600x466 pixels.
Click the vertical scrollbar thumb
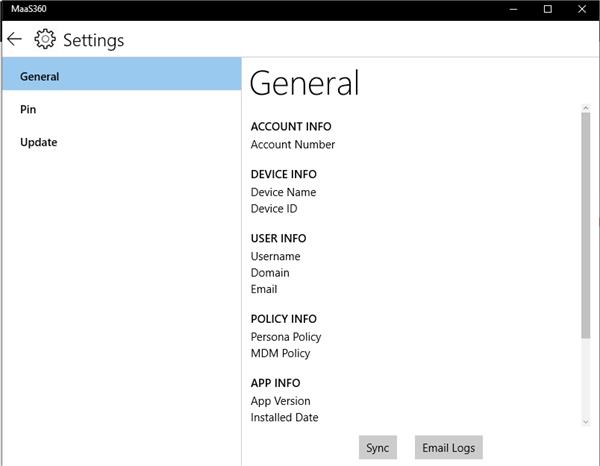(585, 225)
